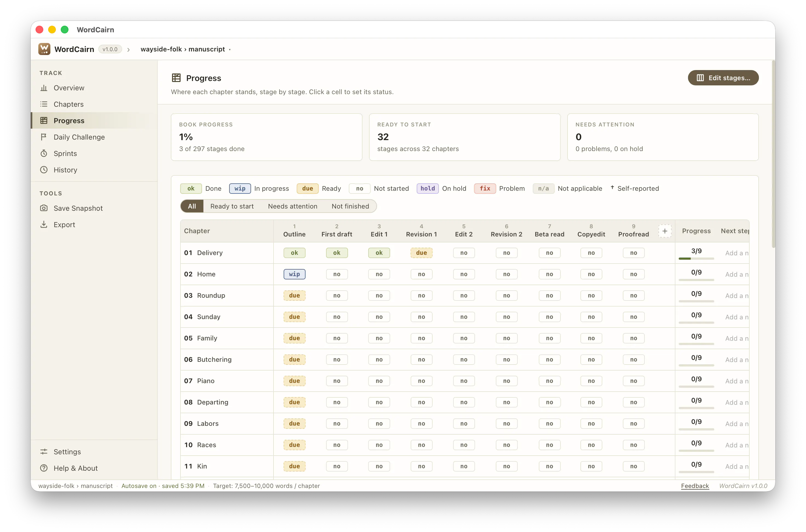The height and width of the screenshot is (532, 806).
Task: Click Home 0/9 progress bar
Action: click(696, 280)
